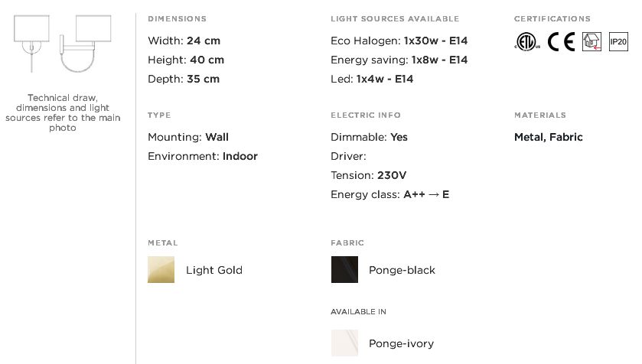Click the indoor-use house certification icon

591,42
